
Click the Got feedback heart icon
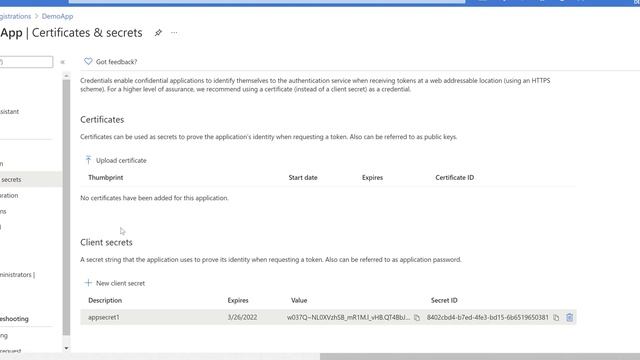coord(88,62)
